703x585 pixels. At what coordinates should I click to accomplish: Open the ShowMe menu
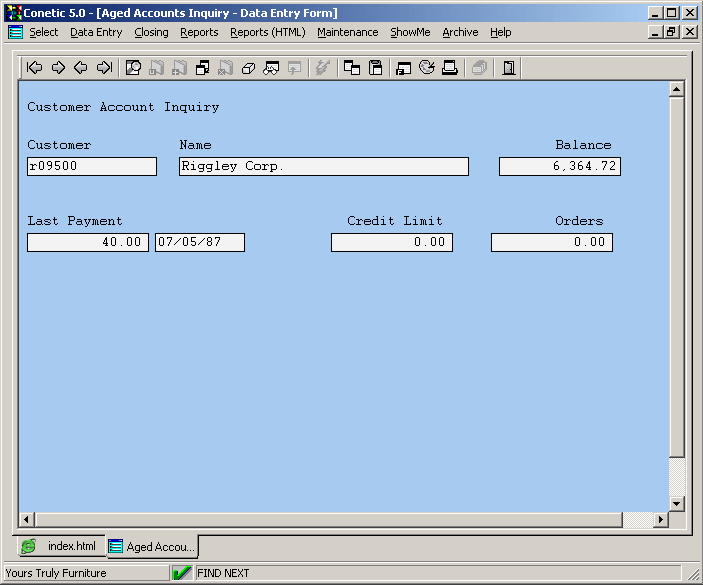[x=410, y=32]
